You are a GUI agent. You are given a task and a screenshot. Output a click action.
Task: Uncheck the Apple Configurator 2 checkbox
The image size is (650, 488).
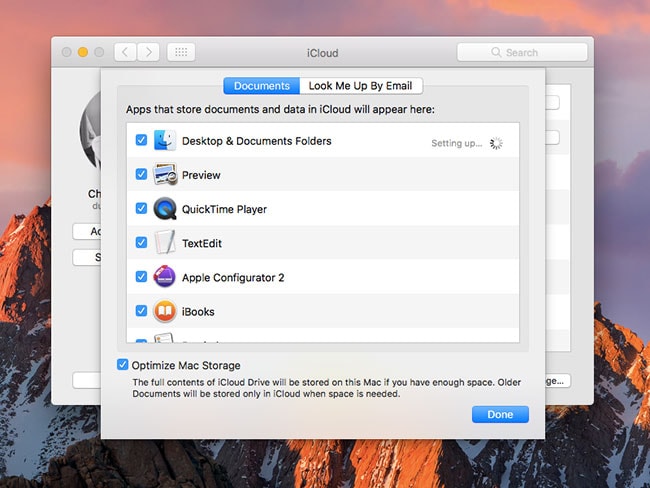141,277
